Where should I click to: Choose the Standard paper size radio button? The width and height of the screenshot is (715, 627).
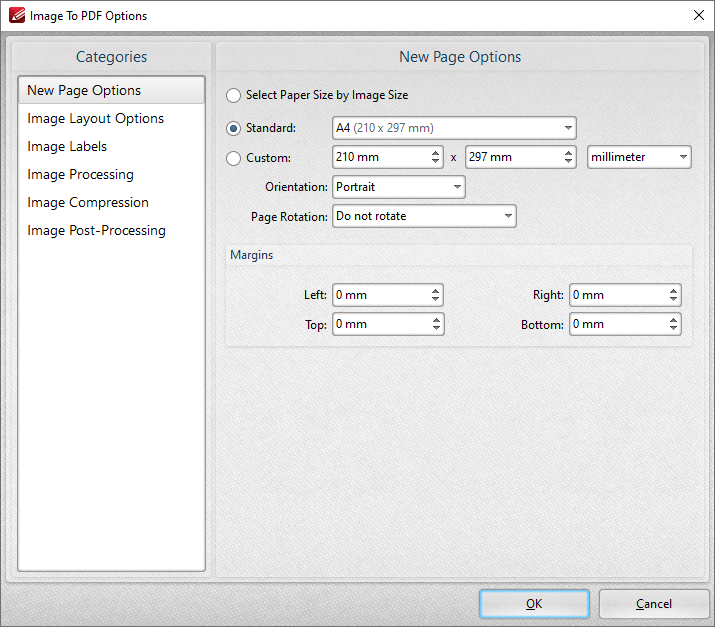pyautogui.click(x=233, y=128)
